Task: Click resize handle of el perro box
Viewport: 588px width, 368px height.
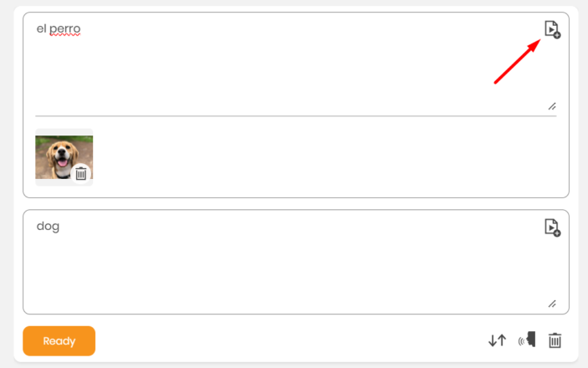Action: click(552, 106)
